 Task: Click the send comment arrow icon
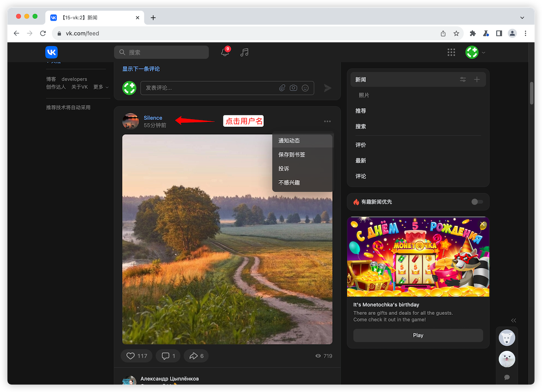pos(328,88)
